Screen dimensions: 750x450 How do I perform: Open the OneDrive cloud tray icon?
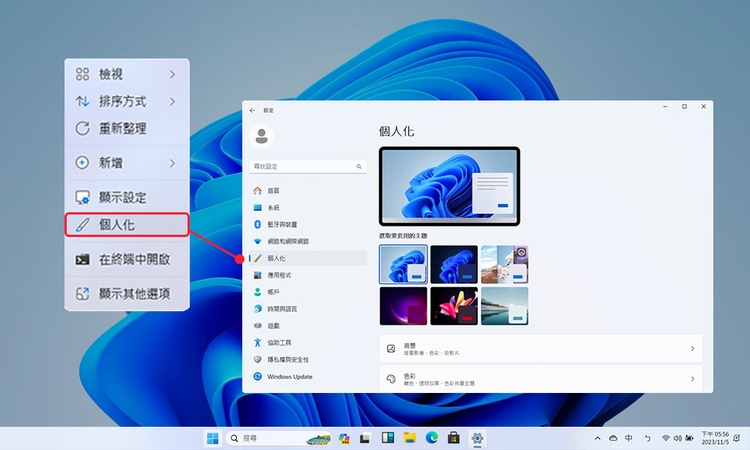[x=613, y=438]
